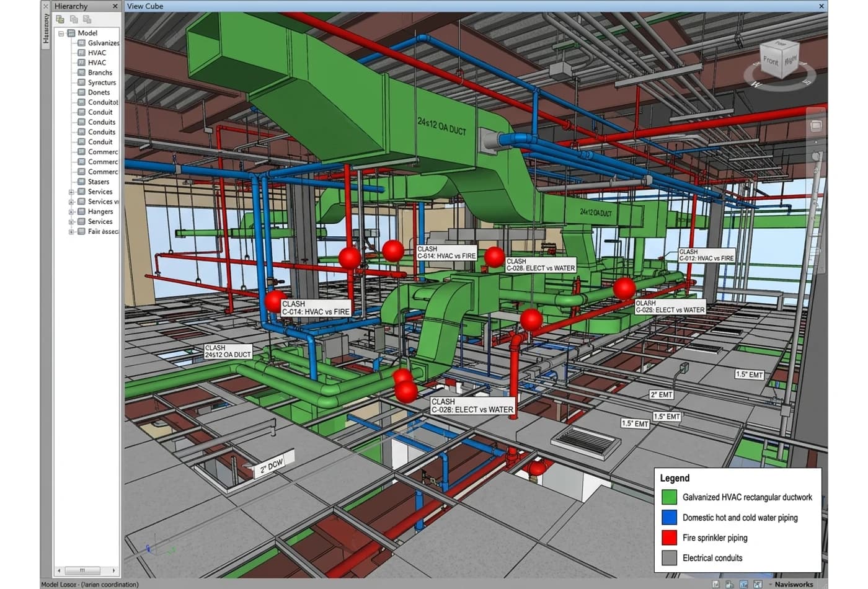The width and height of the screenshot is (868, 589).
Task: Click the third icon in Hierarchy toolbar
Action: (87, 19)
